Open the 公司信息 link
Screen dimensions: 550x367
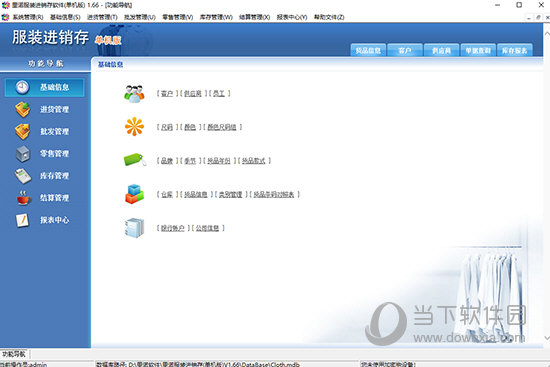pyautogui.click(x=207, y=228)
